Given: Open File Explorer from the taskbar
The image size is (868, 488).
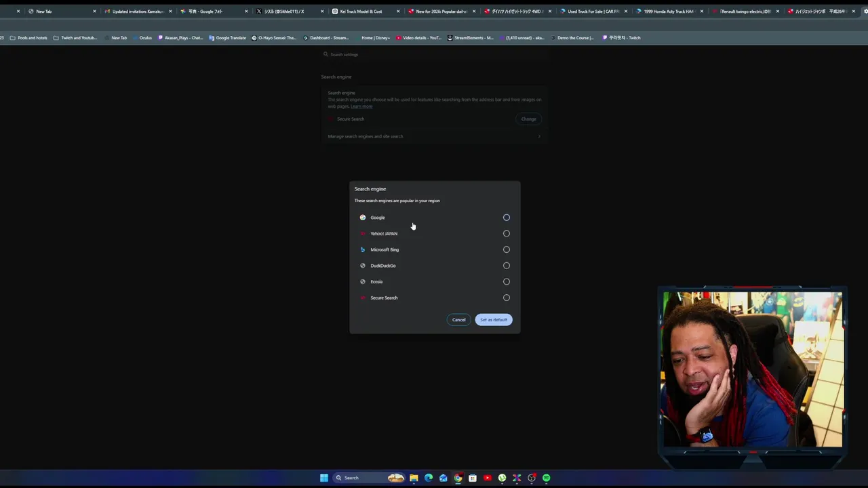Looking at the screenshot, I should pyautogui.click(x=414, y=478).
